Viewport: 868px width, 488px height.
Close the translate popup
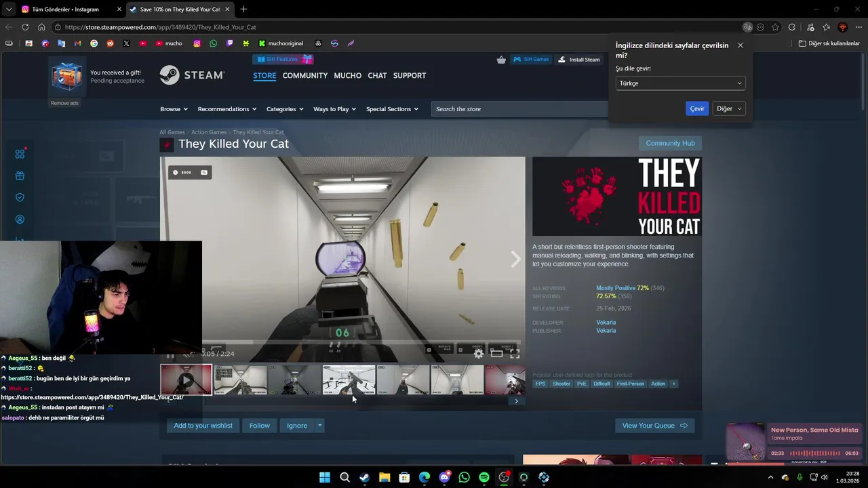(740, 45)
